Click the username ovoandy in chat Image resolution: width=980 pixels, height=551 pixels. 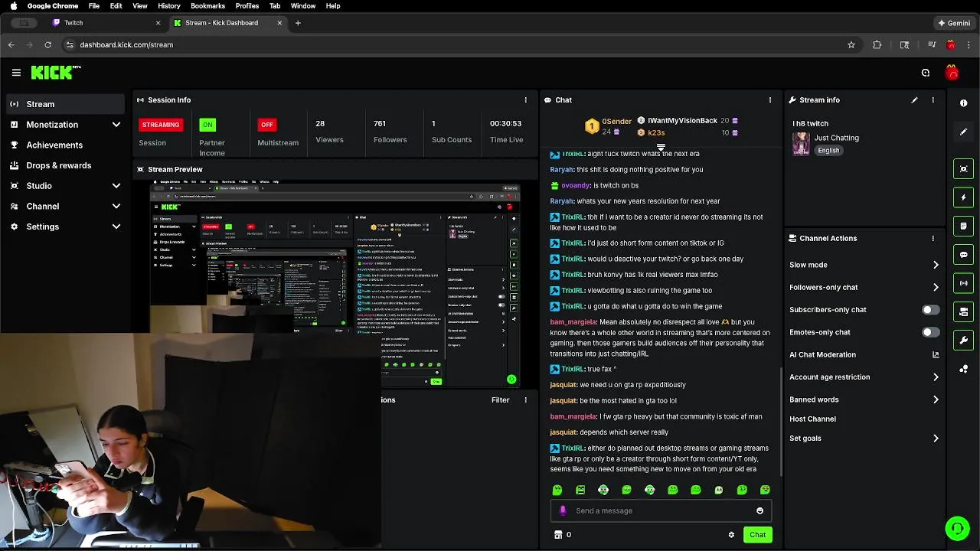point(576,185)
